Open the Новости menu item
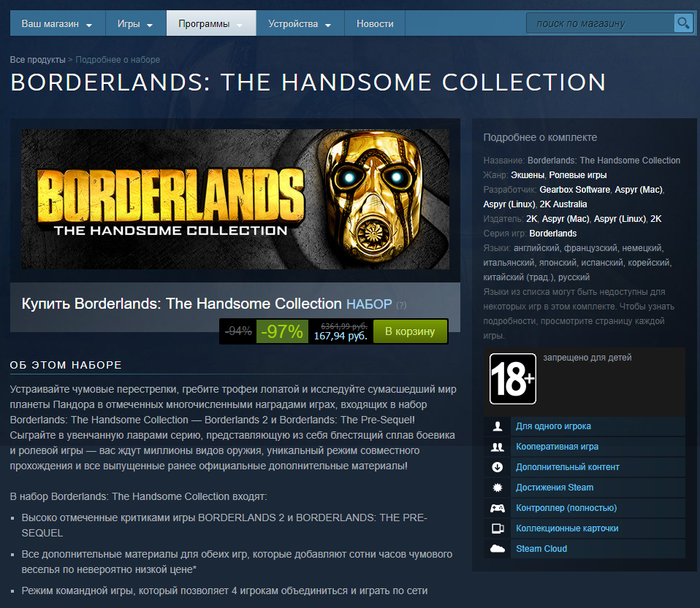Screen dimensions: 700x608 tap(375, 24)
